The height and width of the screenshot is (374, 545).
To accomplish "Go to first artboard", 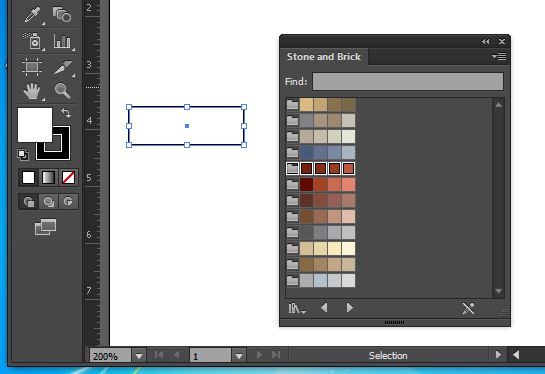I will pos(159,355).
